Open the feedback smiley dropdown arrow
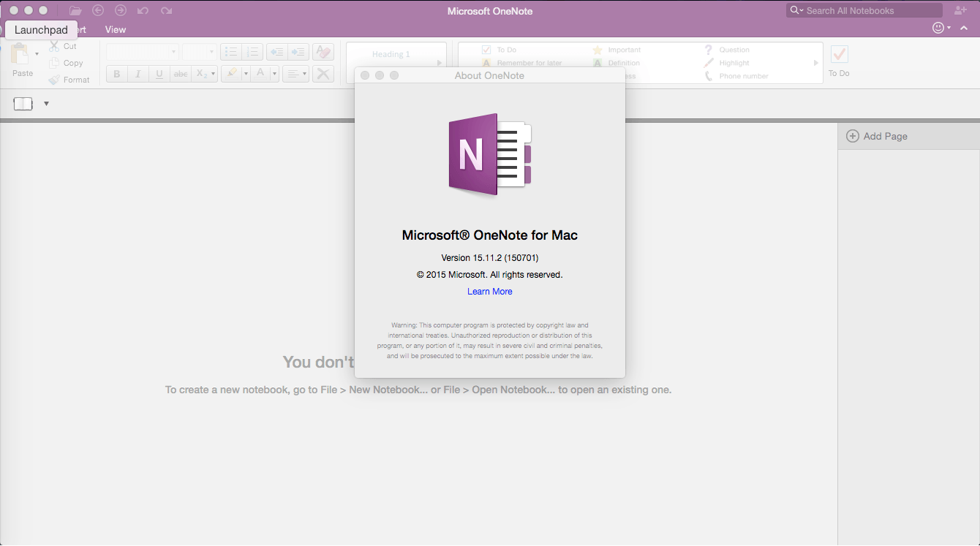This screenshot has width=980, height=546. (x=949, y=29)
